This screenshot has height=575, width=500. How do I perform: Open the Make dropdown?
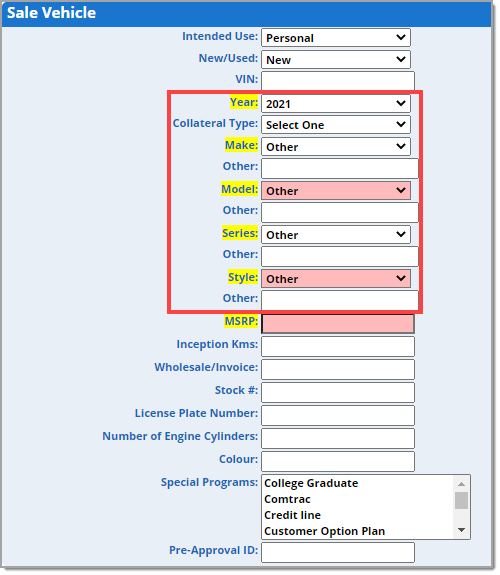click(x=336, y=147)
